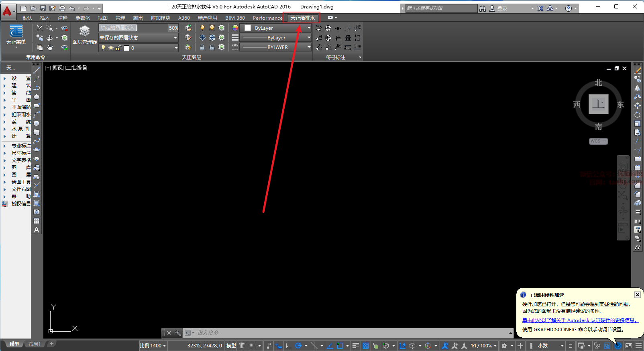Image resolution: width=644 pixels, height=351 pixels.
Task: Click the WCS coordinate system button
Action: coord(598,141)
